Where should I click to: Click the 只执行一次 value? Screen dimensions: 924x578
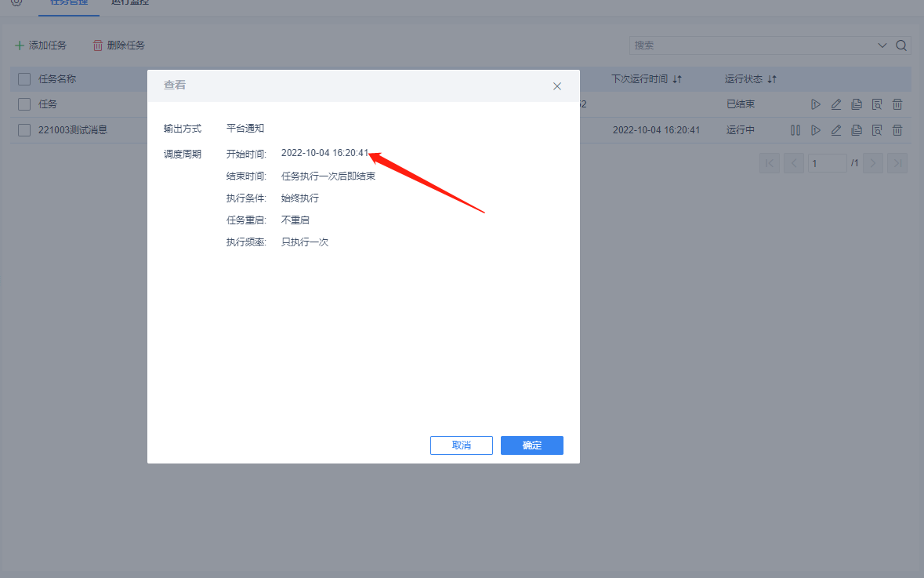coord(305,242)
